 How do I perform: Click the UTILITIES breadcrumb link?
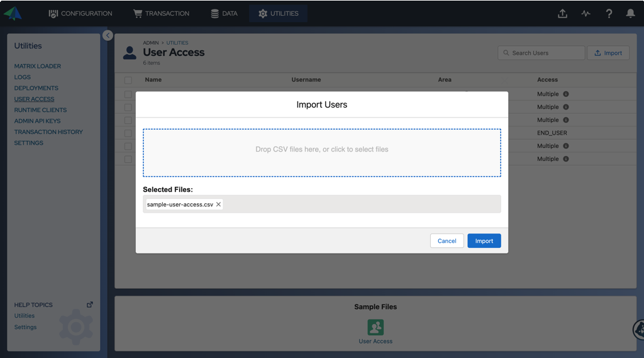point(177,43)
